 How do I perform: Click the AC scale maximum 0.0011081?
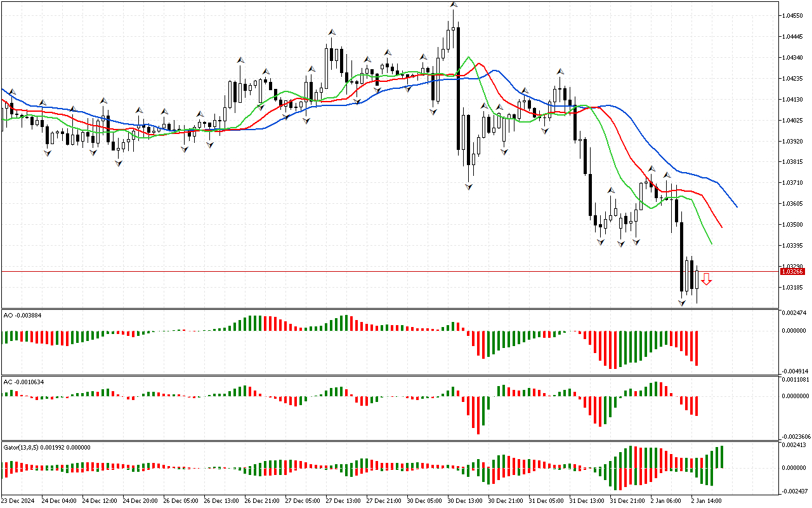click(794, 379)
